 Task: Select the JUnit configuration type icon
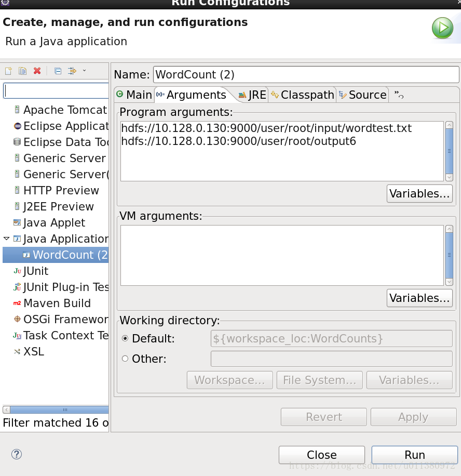(x=17, y=271)
